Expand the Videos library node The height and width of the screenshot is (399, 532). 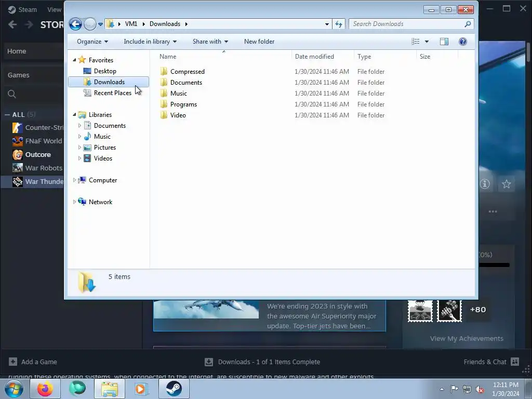79,158
